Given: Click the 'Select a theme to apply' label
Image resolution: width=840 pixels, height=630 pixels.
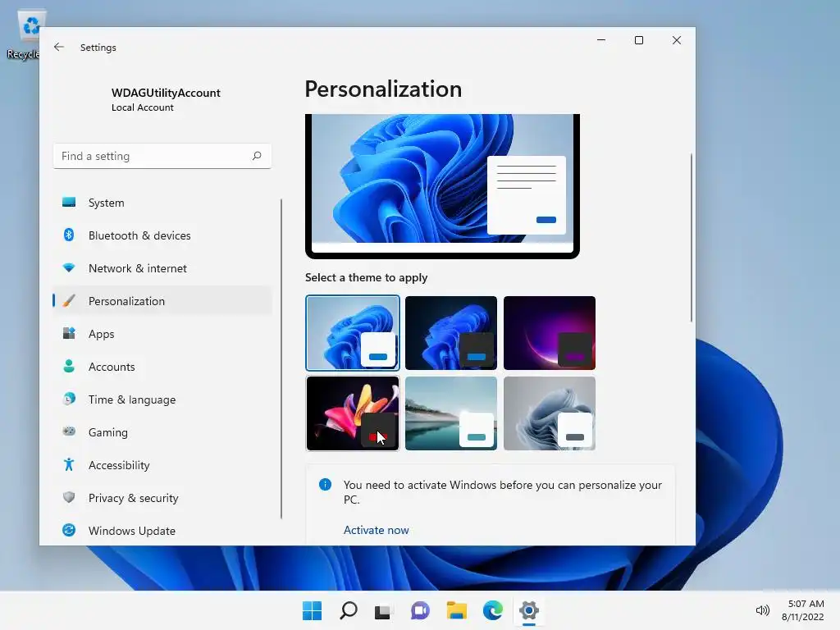Looking at the screenshot, I should coord(367,277).
